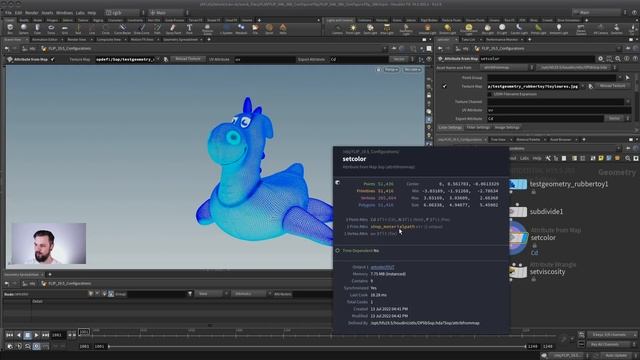
Task: Select the Box shelf tool
Action: [x=10, y=29]
